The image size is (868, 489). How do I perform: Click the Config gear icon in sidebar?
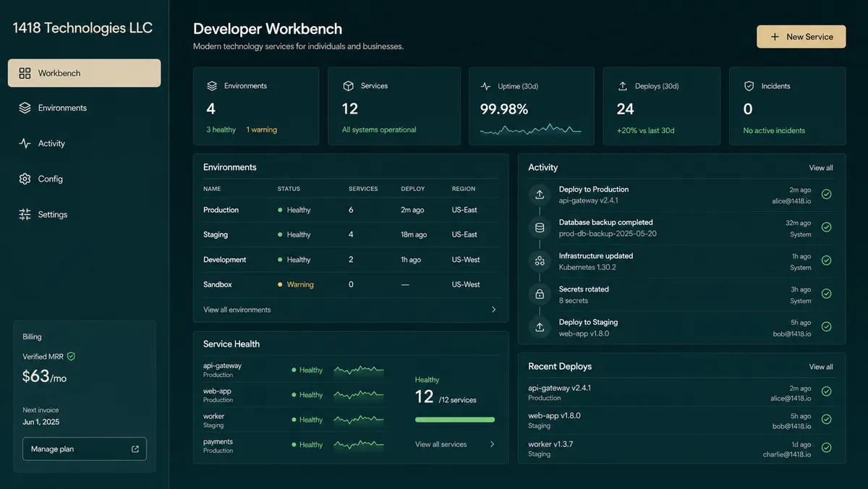25,179
